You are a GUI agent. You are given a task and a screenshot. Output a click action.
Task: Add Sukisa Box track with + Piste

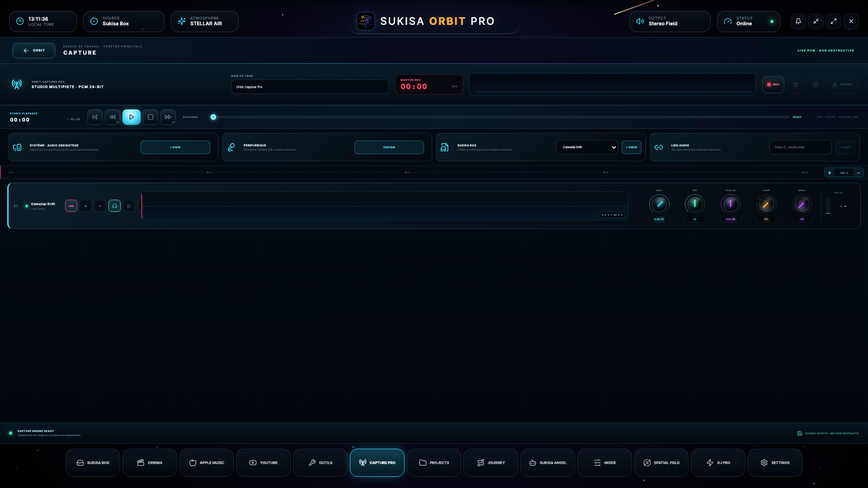tap(632, 147)
